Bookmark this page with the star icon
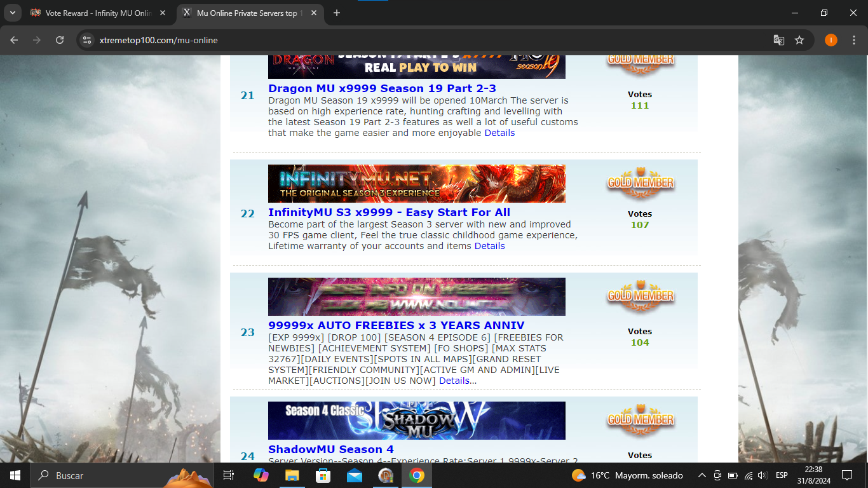Screen dimensions: 868x488 click(x=799, y=40)
